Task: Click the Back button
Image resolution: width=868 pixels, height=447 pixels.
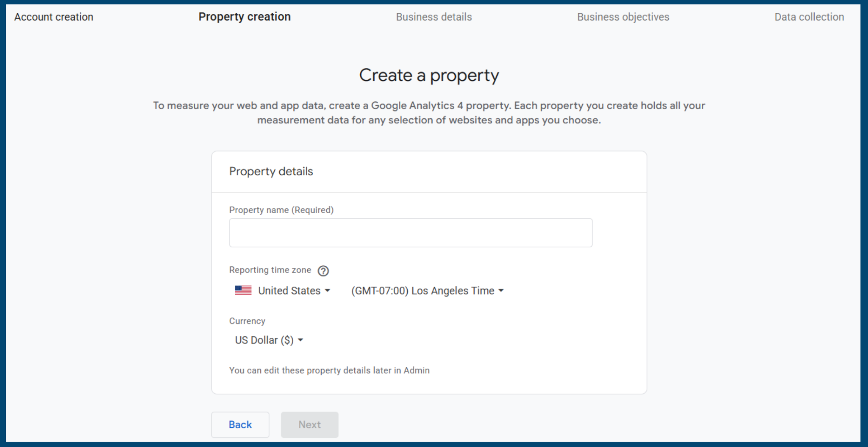Action: 240,425
